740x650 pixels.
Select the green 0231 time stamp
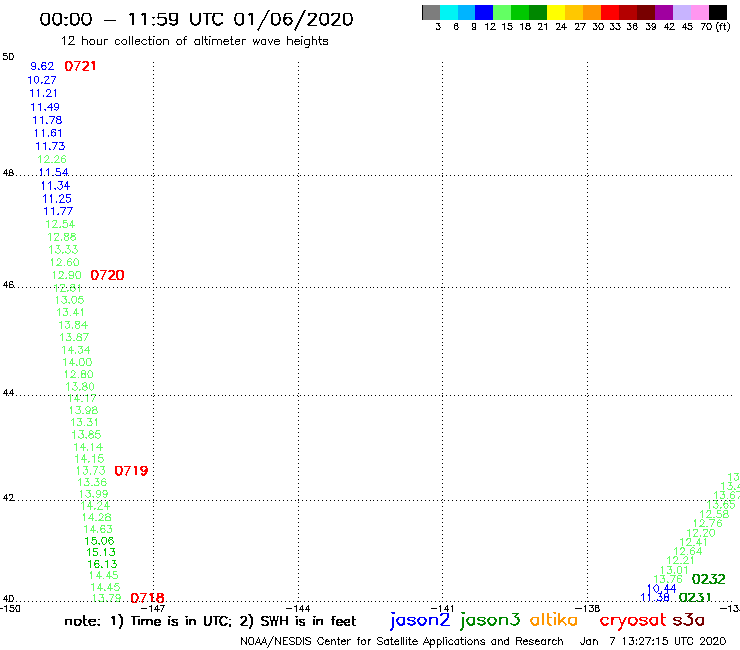tap(695, 598)
